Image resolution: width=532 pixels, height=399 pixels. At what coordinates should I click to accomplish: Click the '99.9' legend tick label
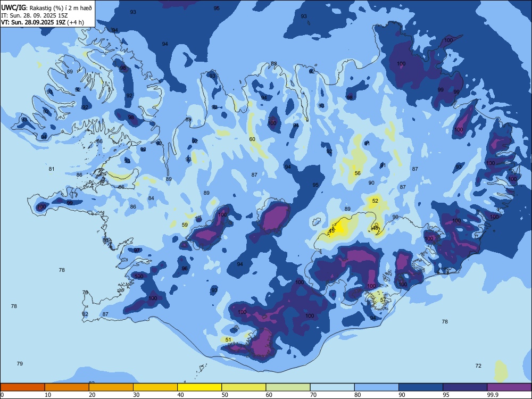click(493, 395)
